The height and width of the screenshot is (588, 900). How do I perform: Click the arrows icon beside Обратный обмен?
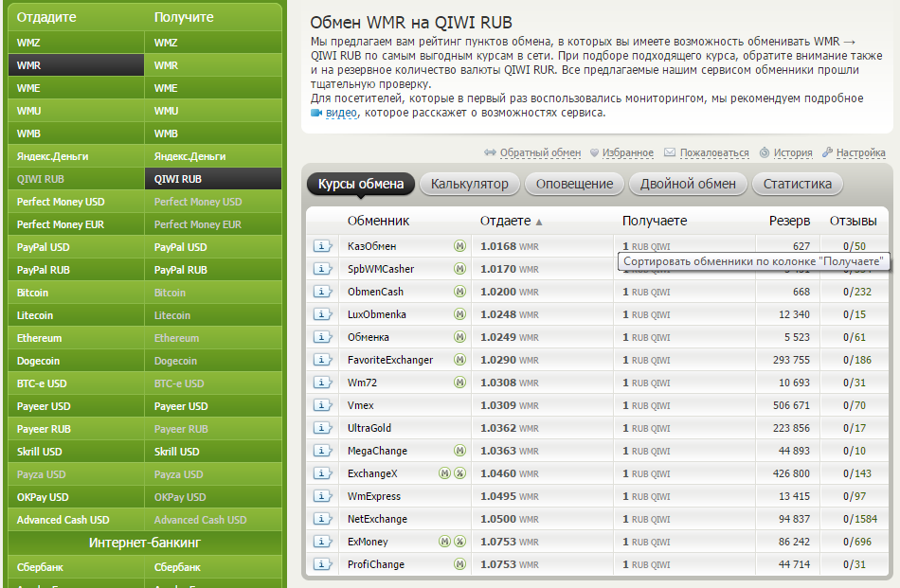(490, 152)
